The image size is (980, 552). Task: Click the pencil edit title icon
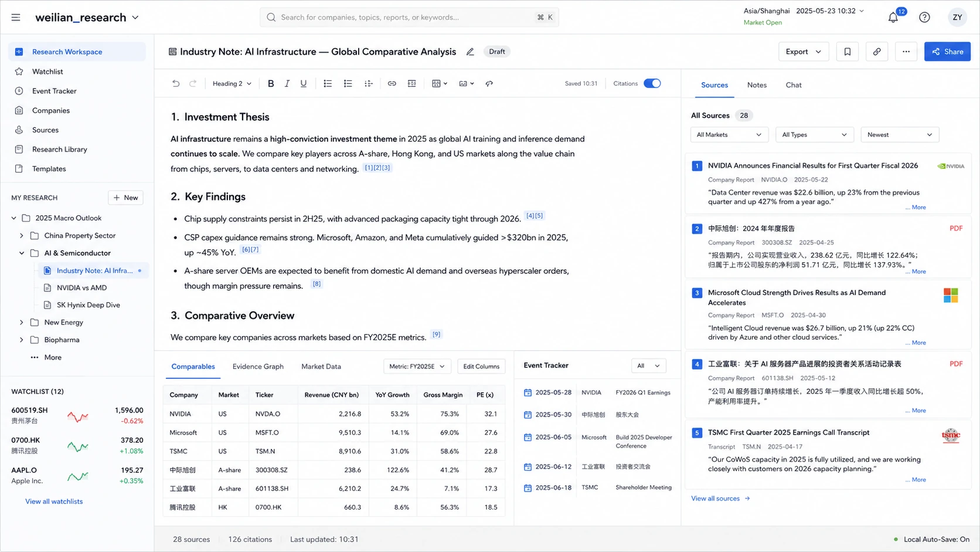pyautogui.click(x=470, y=52)
